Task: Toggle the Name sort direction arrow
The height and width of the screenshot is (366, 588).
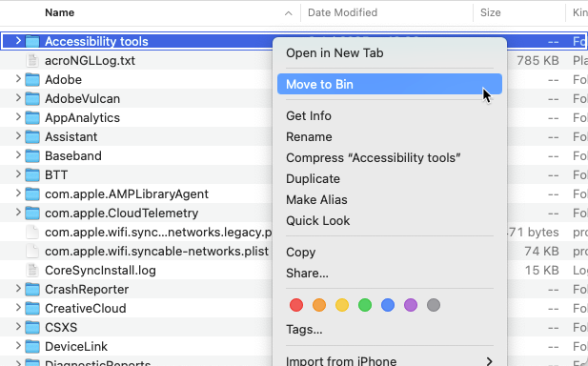Action: pyautogui.click(x=288, y=13)
